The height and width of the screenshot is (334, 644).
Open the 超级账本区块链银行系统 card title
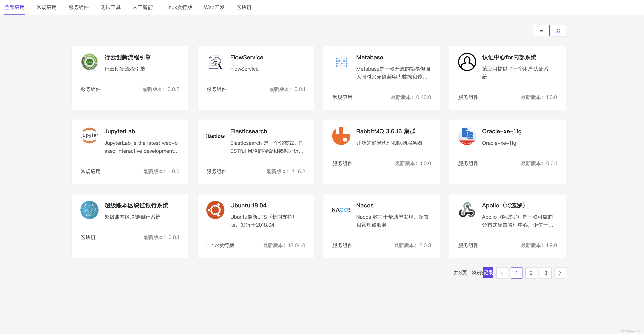click(136, 205)
